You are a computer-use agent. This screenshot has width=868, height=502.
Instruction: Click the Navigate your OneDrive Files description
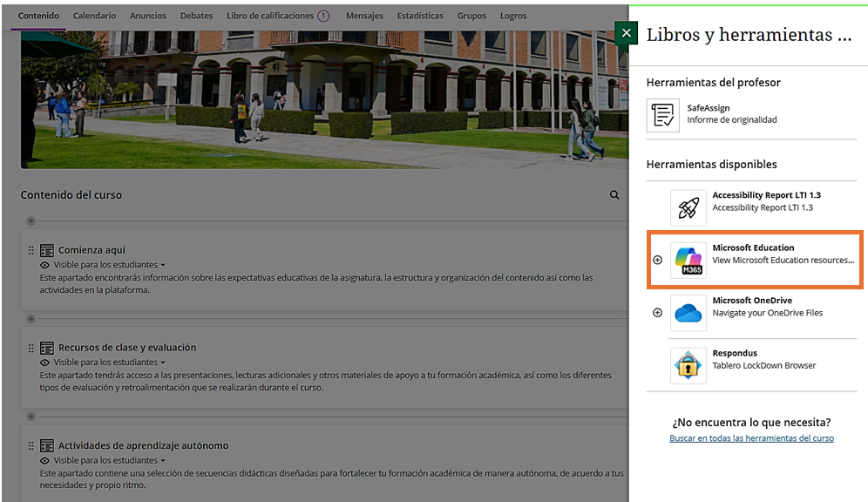click(x=768, y=313)
